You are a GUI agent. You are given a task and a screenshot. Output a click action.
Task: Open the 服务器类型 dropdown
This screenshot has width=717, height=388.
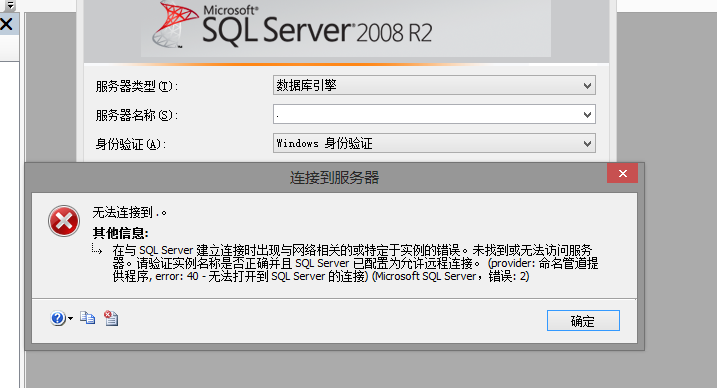(434, 85)
